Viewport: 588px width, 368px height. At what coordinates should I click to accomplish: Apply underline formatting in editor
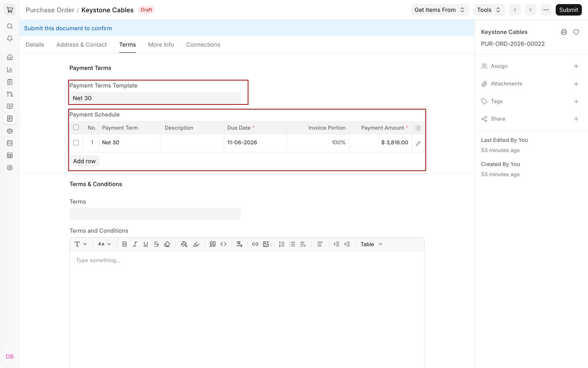(146, 244)
